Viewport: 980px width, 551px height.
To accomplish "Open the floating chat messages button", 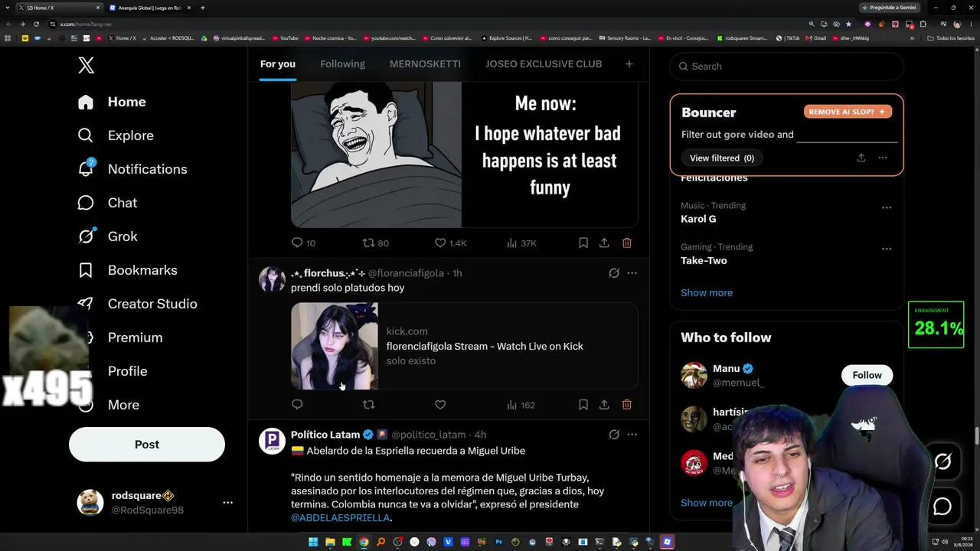I will click(942, 507).
